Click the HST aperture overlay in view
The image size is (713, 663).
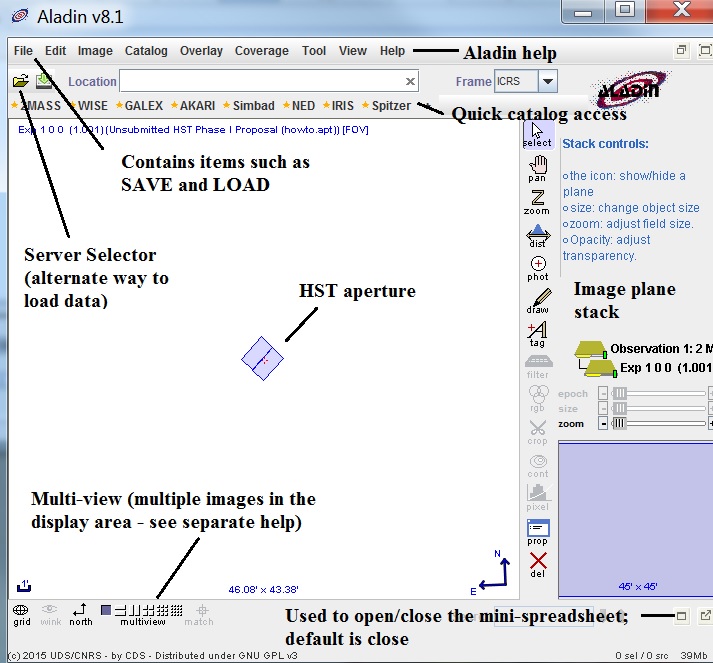(262, 358)
